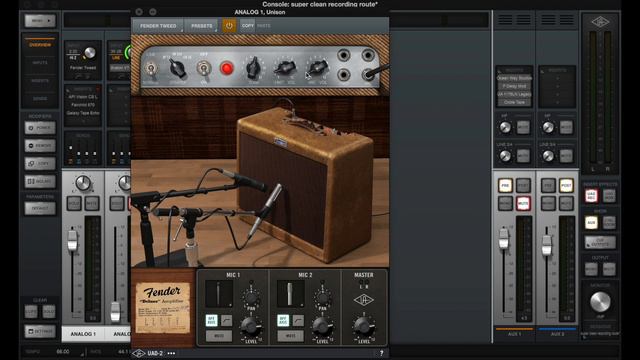Click the Fender Deluxe amplifier label plate
This screenshot has width=640, height=360.
tap(162, 308)
